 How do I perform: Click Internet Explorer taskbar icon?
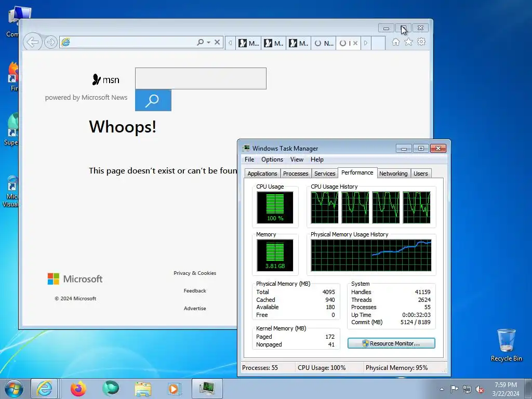point(44,389)
